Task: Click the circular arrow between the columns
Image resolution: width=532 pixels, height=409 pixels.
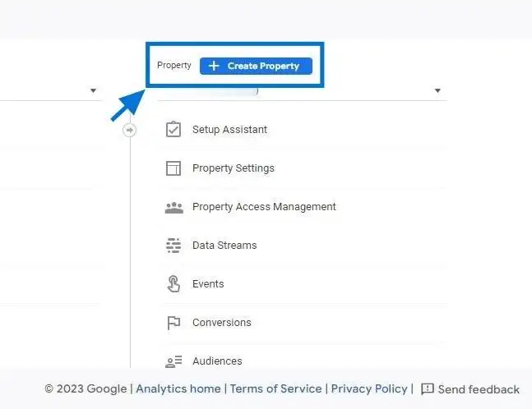Action: [129, 130]
